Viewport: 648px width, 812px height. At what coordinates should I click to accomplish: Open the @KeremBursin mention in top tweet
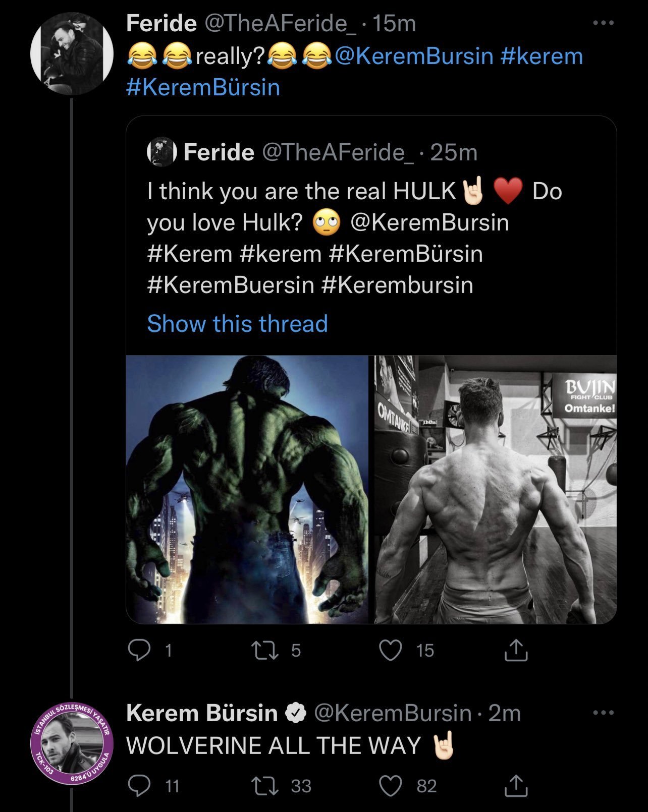click(x=413, y=56)
